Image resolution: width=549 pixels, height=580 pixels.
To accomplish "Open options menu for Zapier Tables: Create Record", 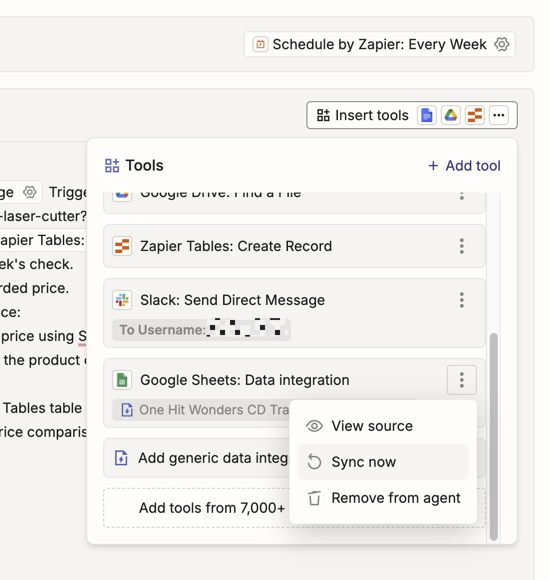I will tap(462, 246).
